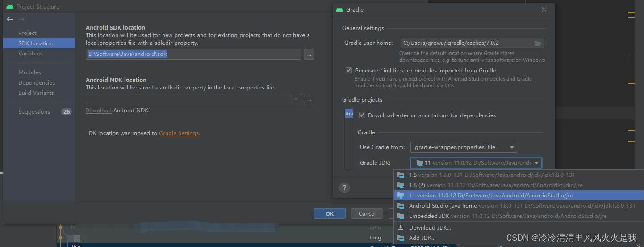The height and width of the screenshot is (247, 644).
Task: Select 11 version 11.0.12 JDK option
Action: click(x=519, y=195)
